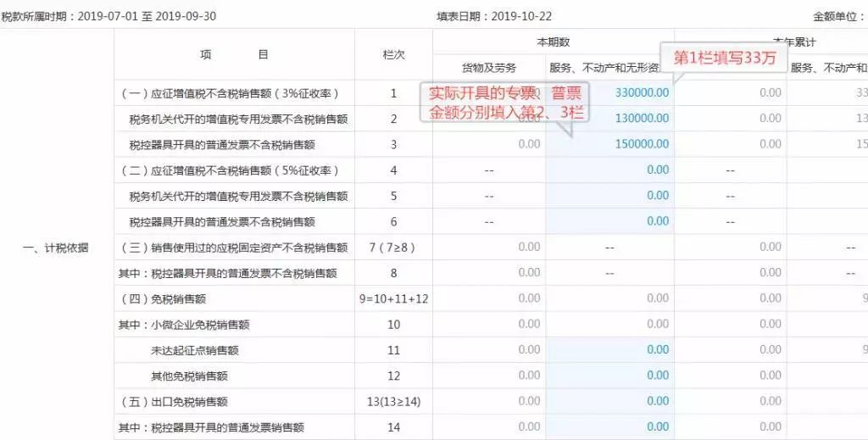This screenshot has height=440, width=868.
Task: Click the 税款所属时期 date range text
Action: pos(108,17)
